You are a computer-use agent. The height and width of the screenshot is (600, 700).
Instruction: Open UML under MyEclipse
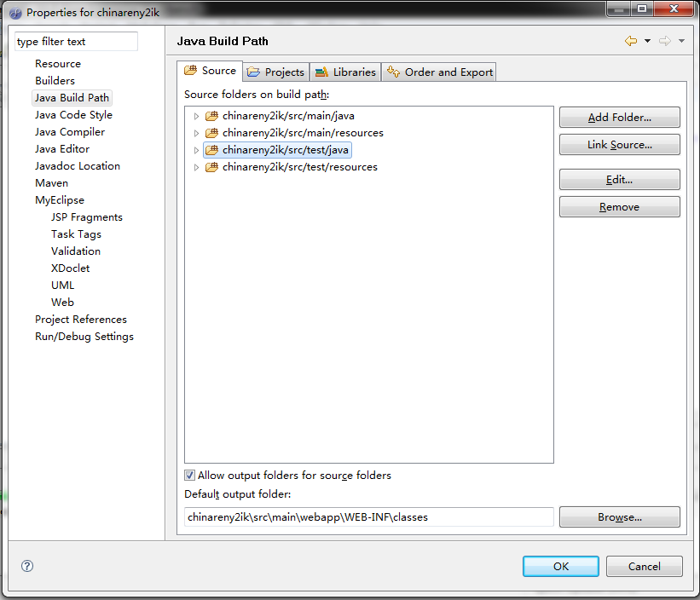click(62, 285)
